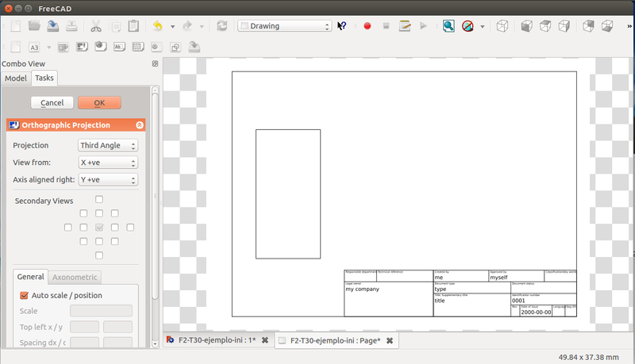
Task: Click the Fit All magnifier icon
Action: click(x=448, y=26)
